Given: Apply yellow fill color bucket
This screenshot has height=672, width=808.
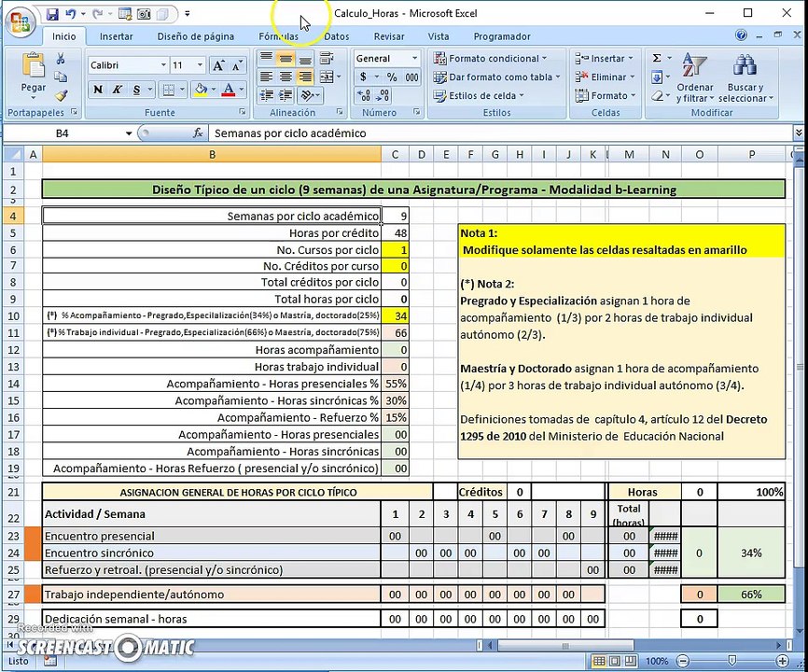Looking at the screenshot, I should 201,90.
